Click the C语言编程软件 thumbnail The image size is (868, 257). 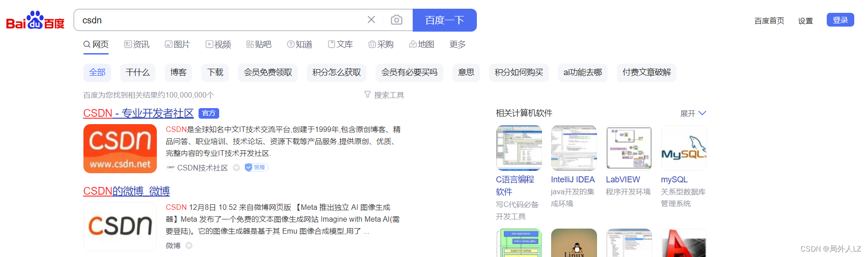point(519,148)
